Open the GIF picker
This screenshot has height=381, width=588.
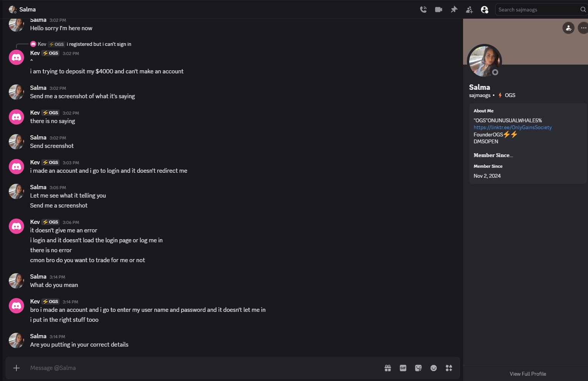403,368
